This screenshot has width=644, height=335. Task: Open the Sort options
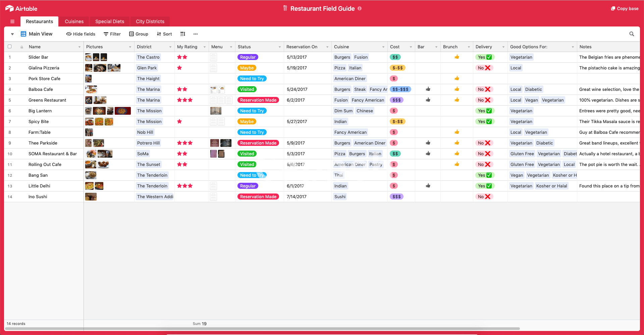click(164, 34)
